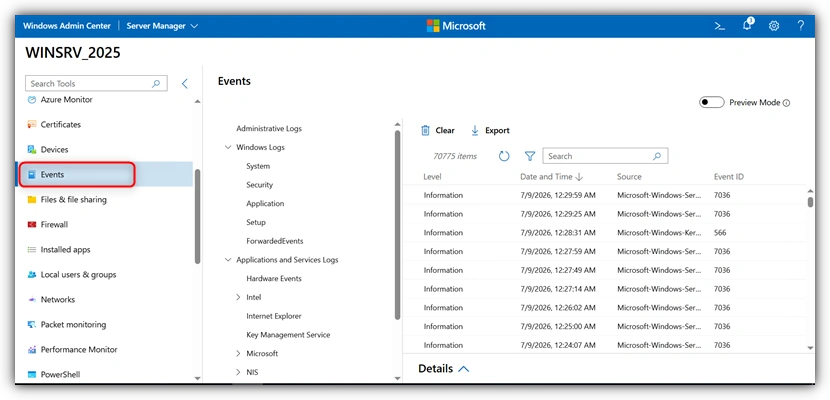830x400 pixels.
Task: Select the Key Management Service log
Action: click(288, 335)
